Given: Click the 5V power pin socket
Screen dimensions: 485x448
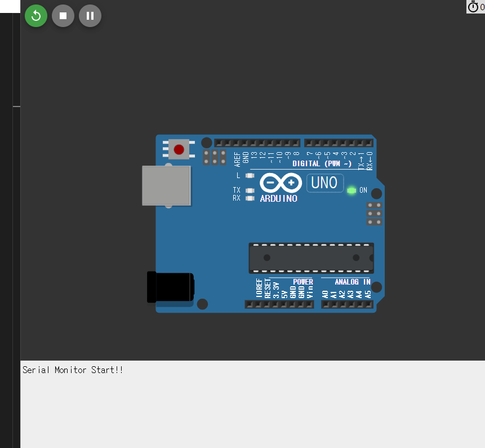Looking at the screenshot, I should (x=284, y=305).
